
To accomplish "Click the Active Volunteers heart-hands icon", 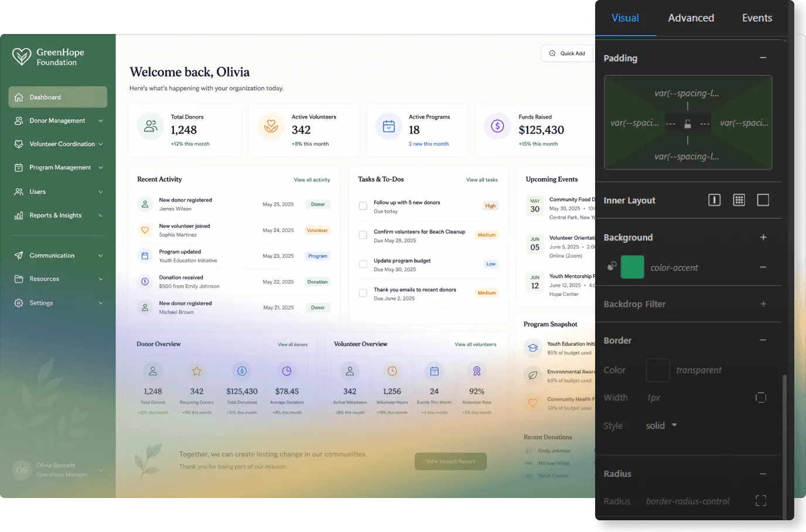I will tap(271, 125).
